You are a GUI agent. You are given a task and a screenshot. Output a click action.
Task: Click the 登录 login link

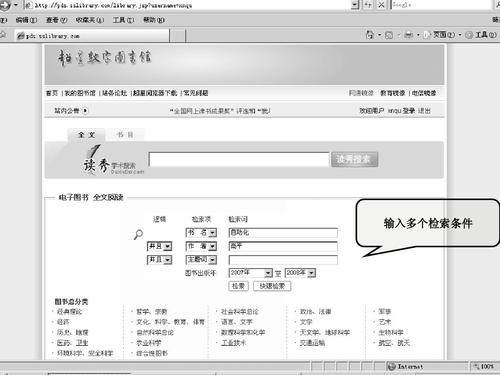(x=409, y=111)
